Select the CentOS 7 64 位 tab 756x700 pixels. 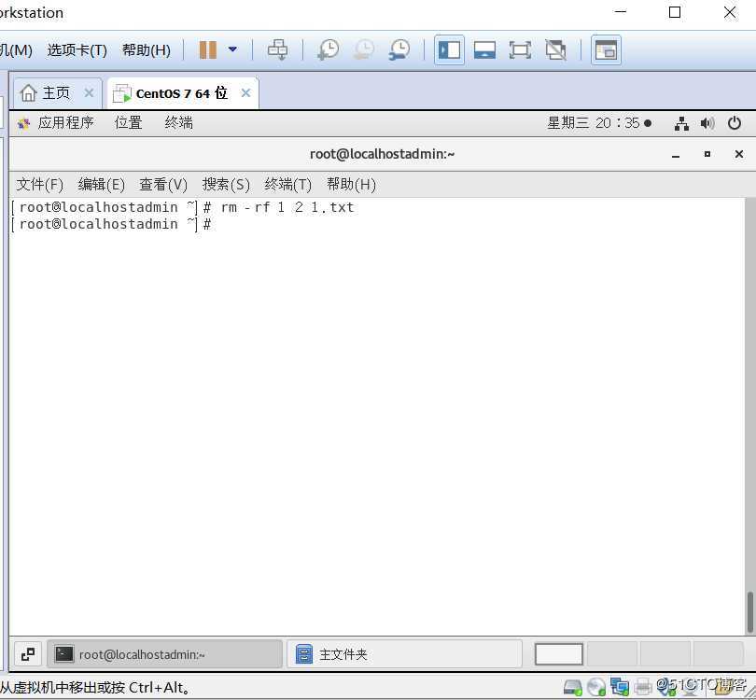click(x=181, y=93)
